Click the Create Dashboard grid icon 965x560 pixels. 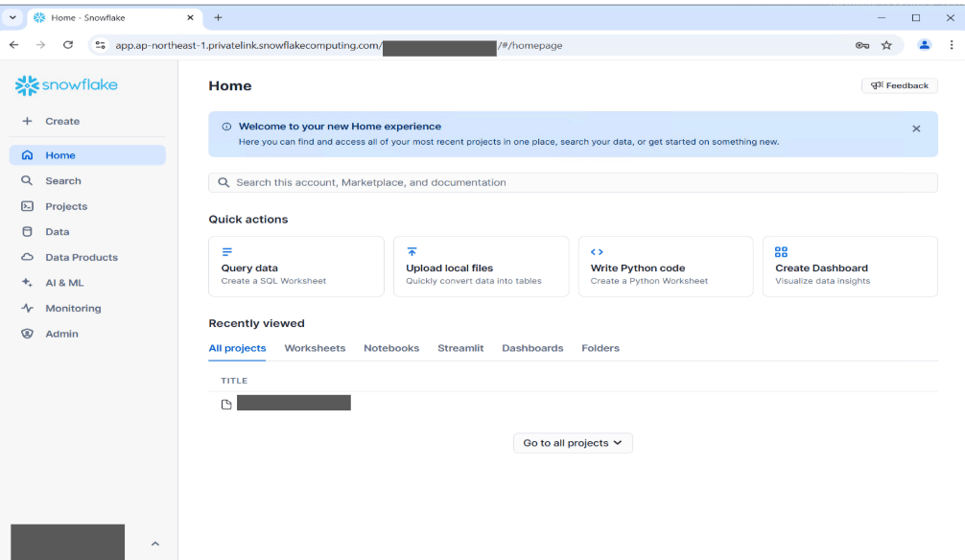pyautogui.click(x=781, y=251)
